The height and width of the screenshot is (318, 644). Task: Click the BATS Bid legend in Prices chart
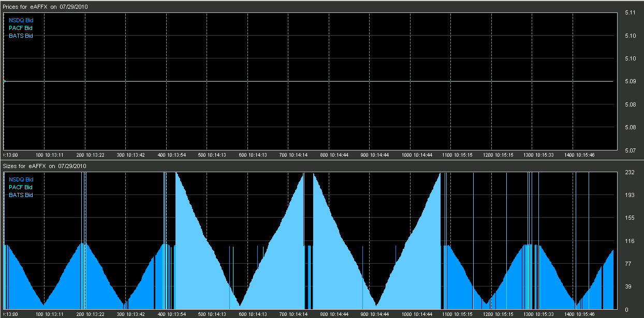[x=21, y=36]
